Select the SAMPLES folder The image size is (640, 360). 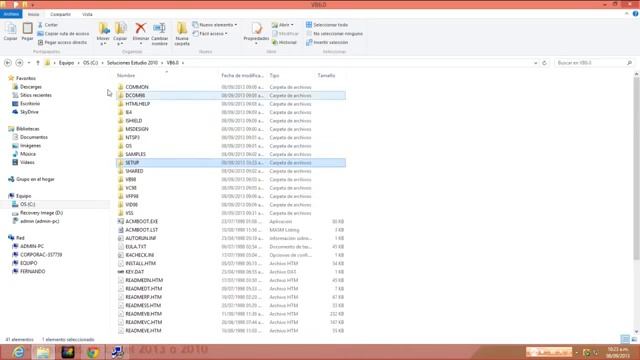click(x=231, y=154)
